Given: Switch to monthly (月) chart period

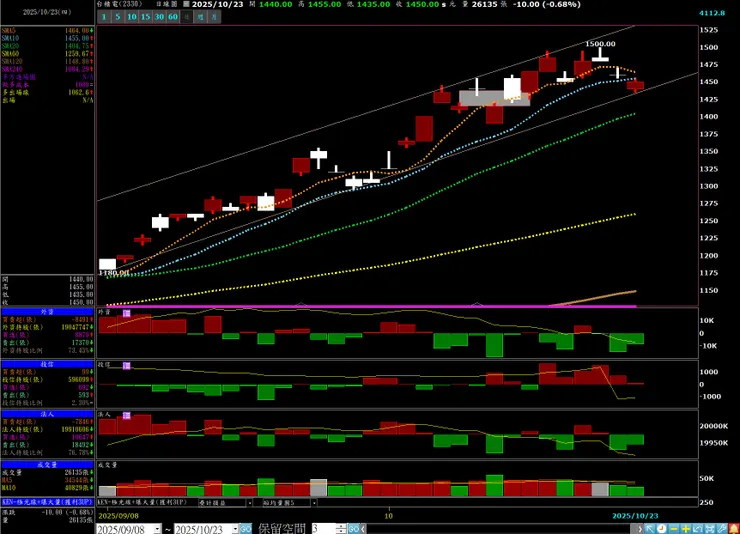Looking at the screenshot, I should tap(214, 17).
